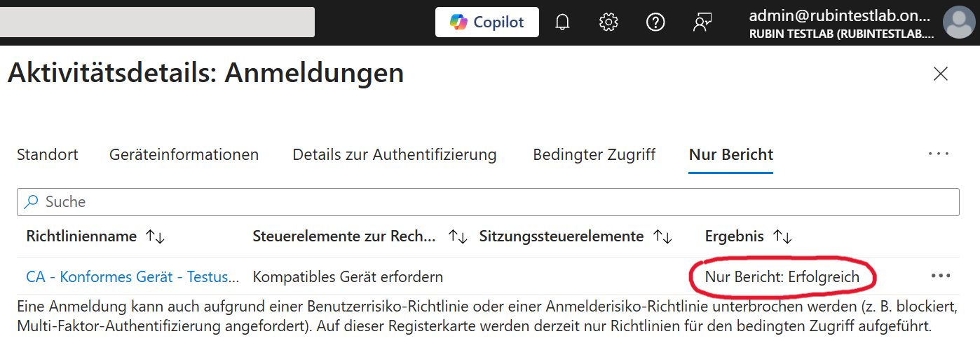980x348 pixels.
Task: Open the CA - Konformes Gerät policy link
Action: click(x=132, y=276)
